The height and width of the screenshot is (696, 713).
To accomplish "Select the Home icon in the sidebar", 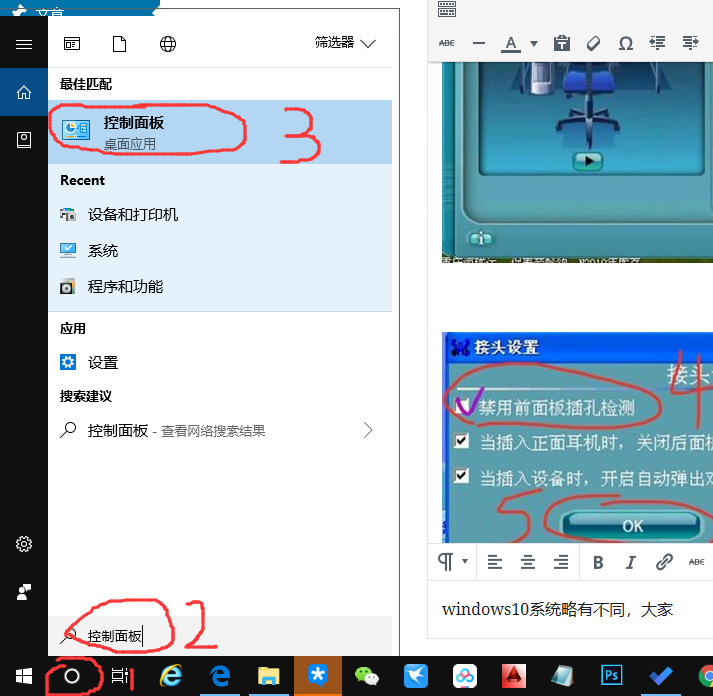I will (24, 92).
